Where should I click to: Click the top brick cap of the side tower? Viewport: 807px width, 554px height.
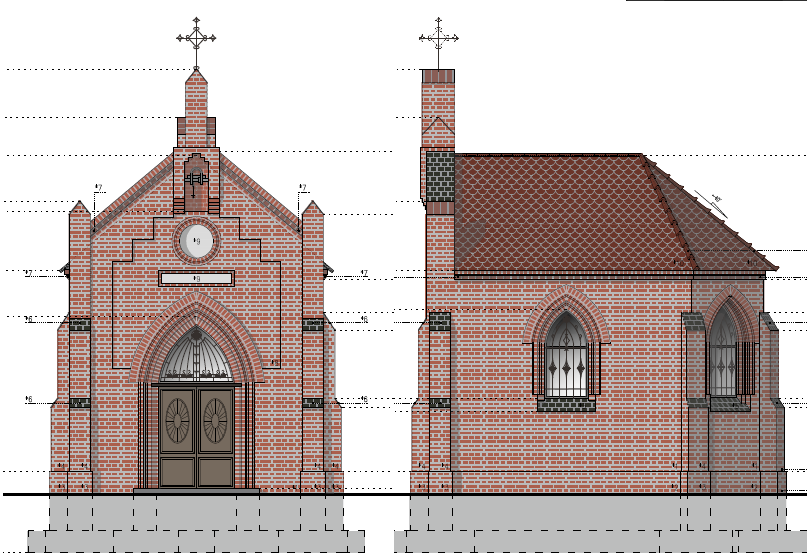(438, 76)
